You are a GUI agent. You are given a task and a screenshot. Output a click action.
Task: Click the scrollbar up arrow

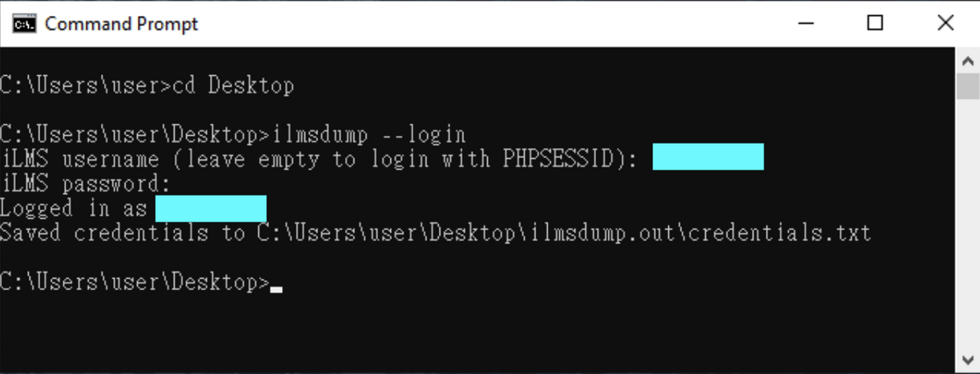(969, 60)
